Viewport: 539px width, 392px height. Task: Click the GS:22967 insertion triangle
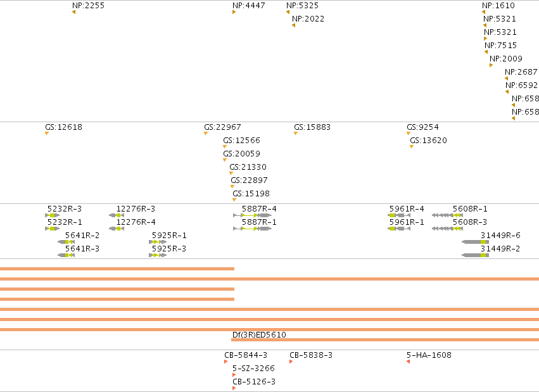pos(206,133)
